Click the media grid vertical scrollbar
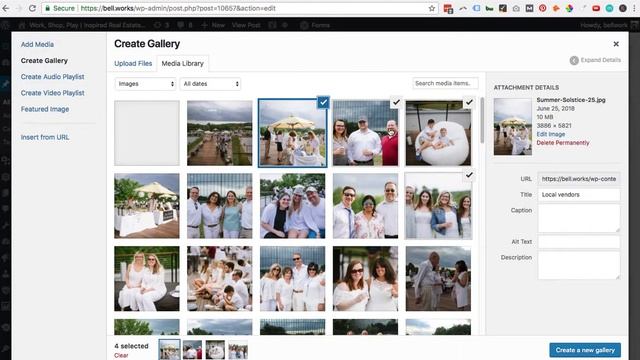Viewport: 640px width, 360px height. (x=482, y=120)
